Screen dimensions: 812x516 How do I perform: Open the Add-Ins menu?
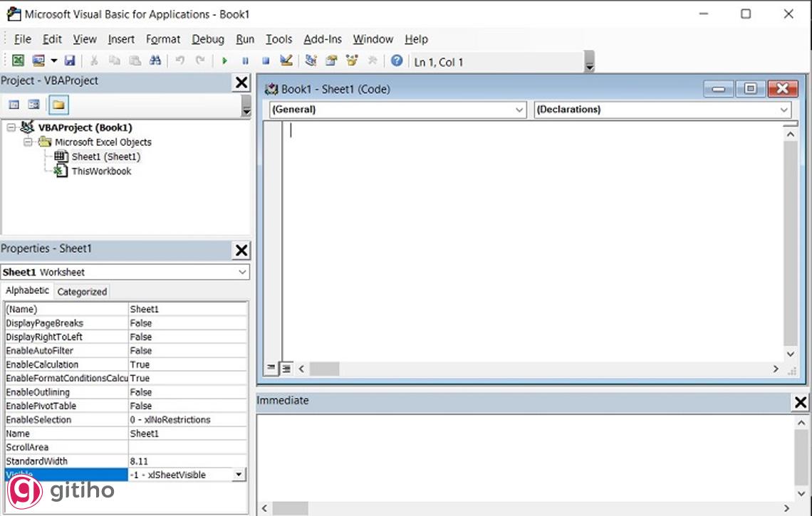pos(323,39)
